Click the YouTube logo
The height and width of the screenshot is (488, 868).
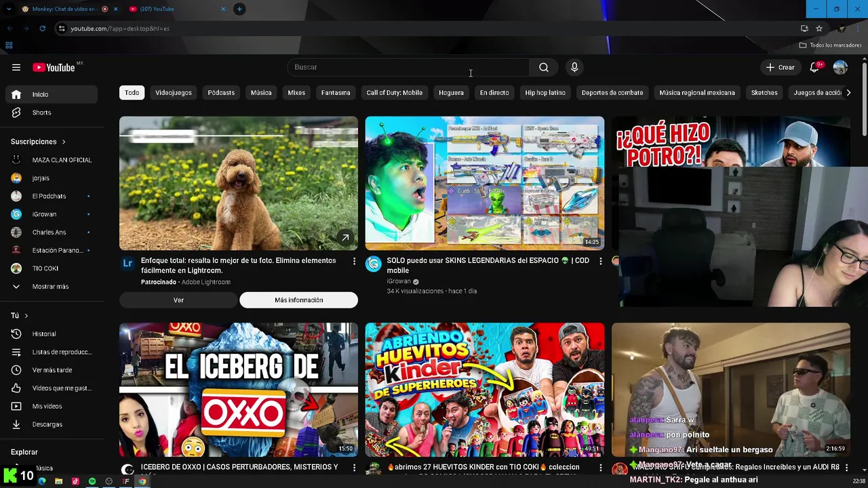[x=54, y=67]
